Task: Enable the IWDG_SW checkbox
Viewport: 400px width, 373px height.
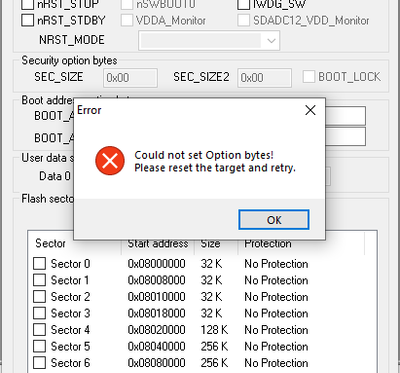Action: click(x=244, y=4)
